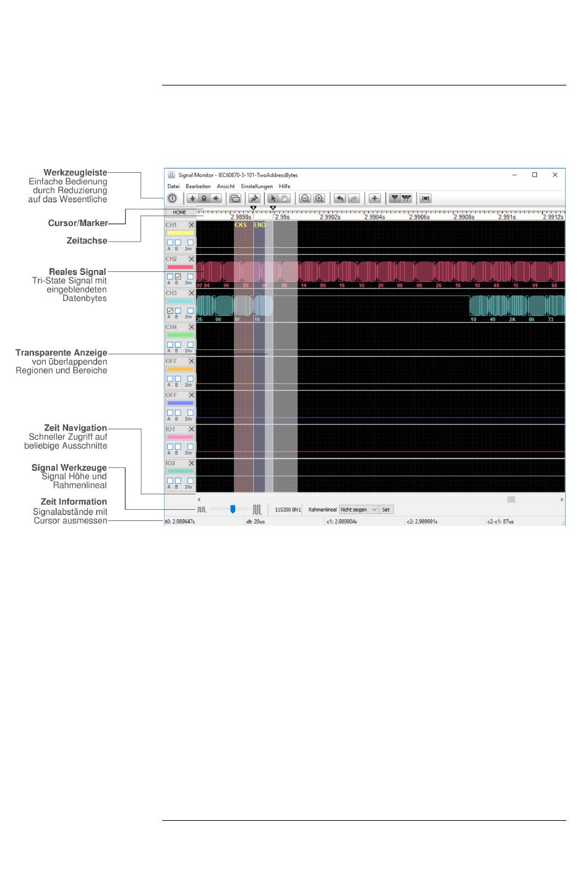Click the pin icon in toolbar
The image size is (588, 879).
point(254,198)
